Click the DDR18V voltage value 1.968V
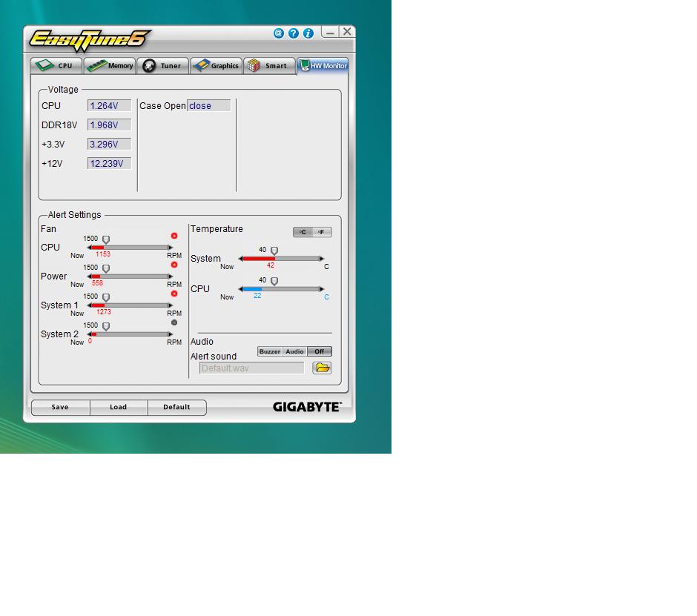This screenshot has height=616, width=697. click(109, 125)
